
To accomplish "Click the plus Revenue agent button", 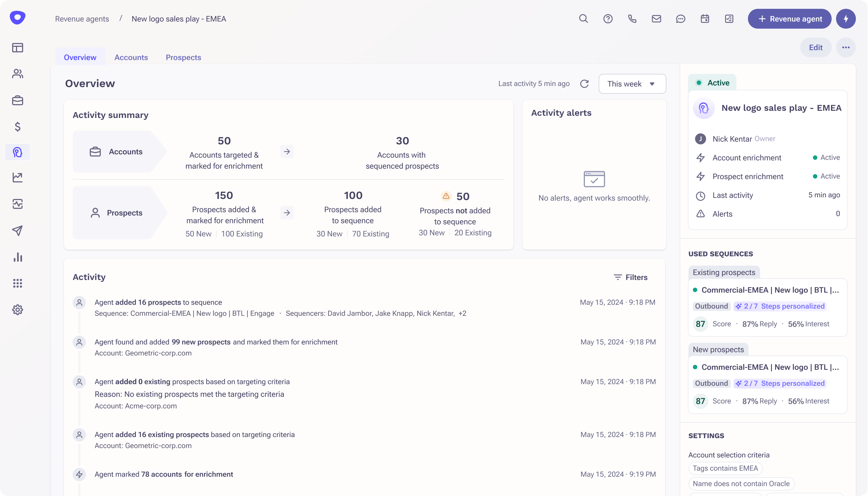I will [789, 19].
